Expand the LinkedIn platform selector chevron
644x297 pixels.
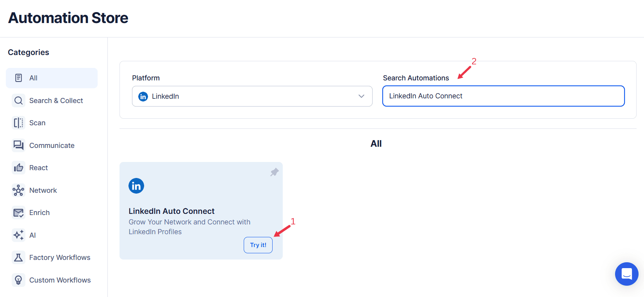[x=361, y=96]
